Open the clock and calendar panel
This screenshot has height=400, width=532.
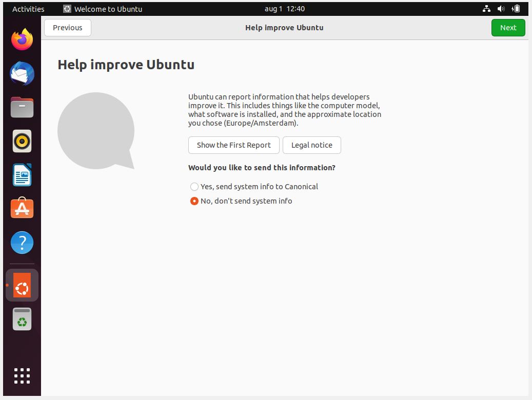pyautogui.click(x=284, y=9)
